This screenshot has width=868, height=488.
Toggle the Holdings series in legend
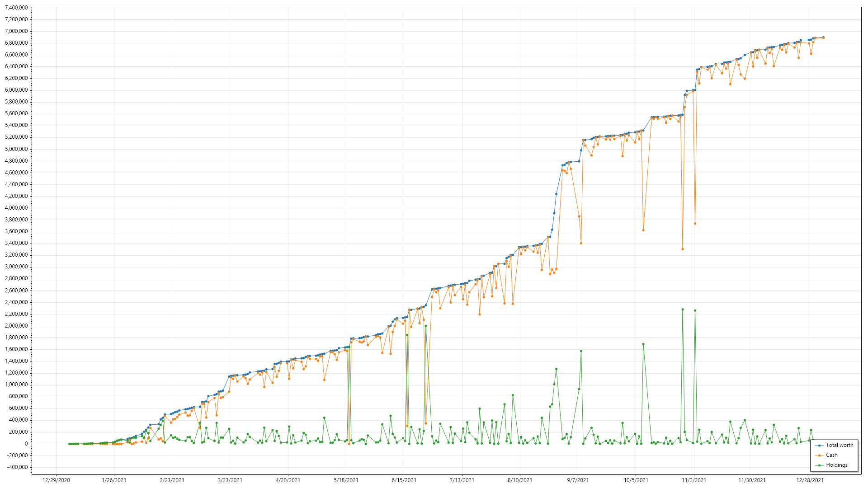(x=836, y=465)
